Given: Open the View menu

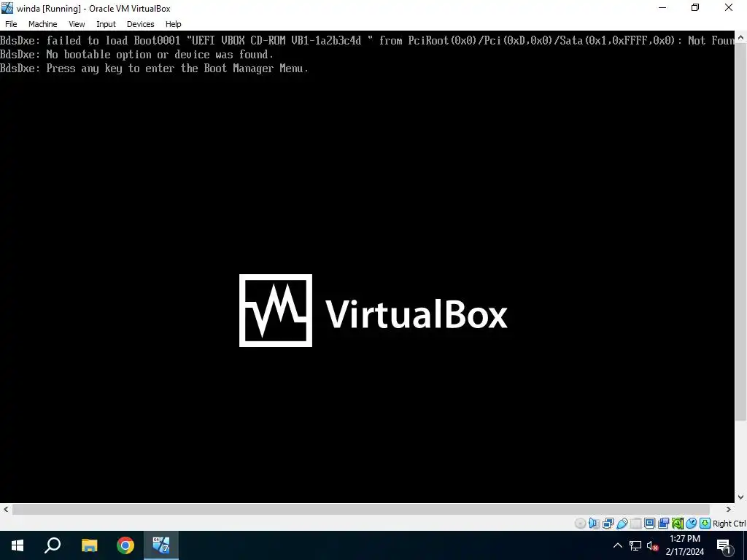Looking at the screenshot, I should pyautogui.click(x=77, y=24).
